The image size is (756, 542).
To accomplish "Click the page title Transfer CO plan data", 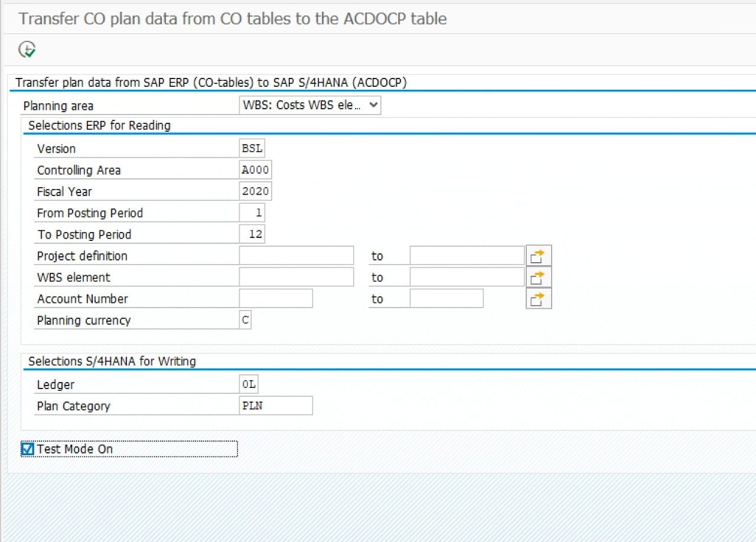I will [233, 18].
